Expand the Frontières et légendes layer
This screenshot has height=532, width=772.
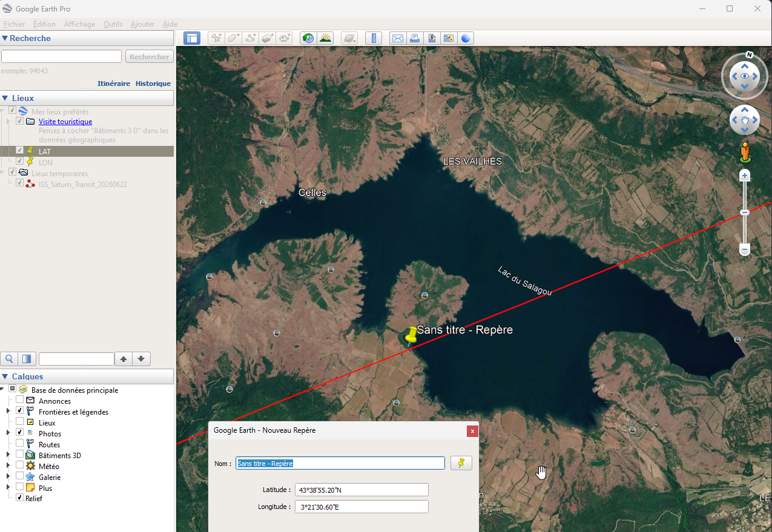[8, 411]
